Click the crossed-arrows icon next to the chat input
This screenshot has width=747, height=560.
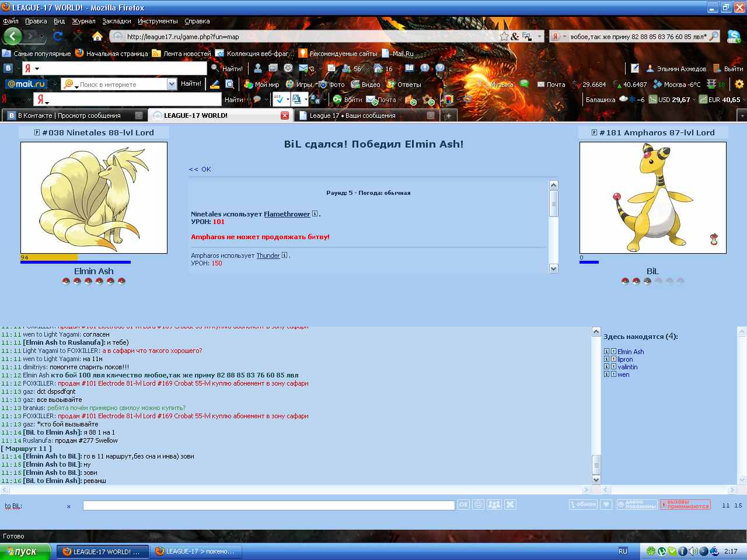[x=510, y=505]
